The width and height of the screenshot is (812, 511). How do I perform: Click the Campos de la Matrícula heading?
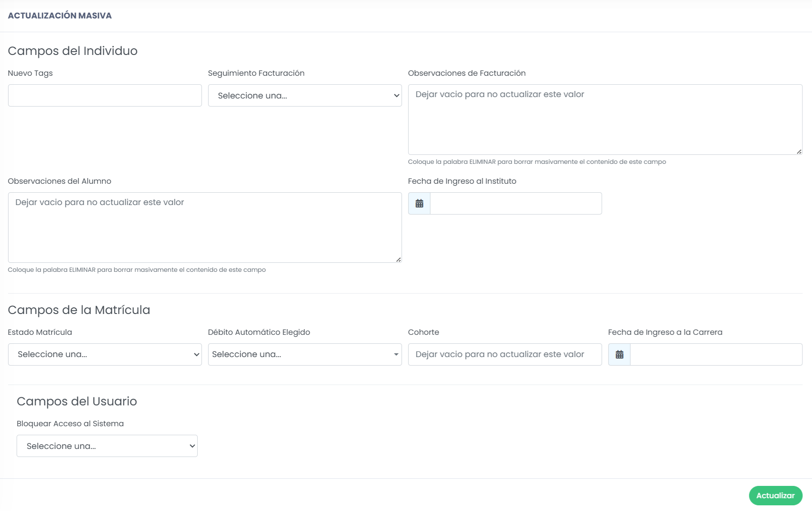[x=79, y=310]
